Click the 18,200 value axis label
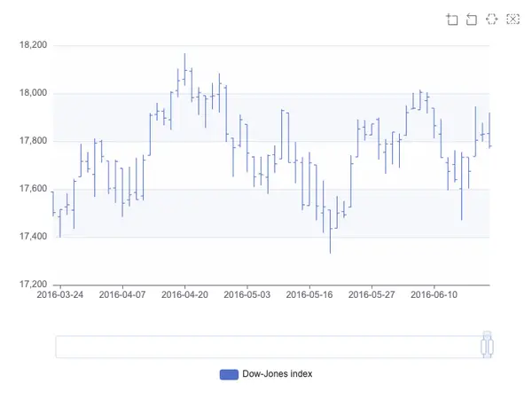This screenshot has height=399, width=532. (x=34, y=45)
